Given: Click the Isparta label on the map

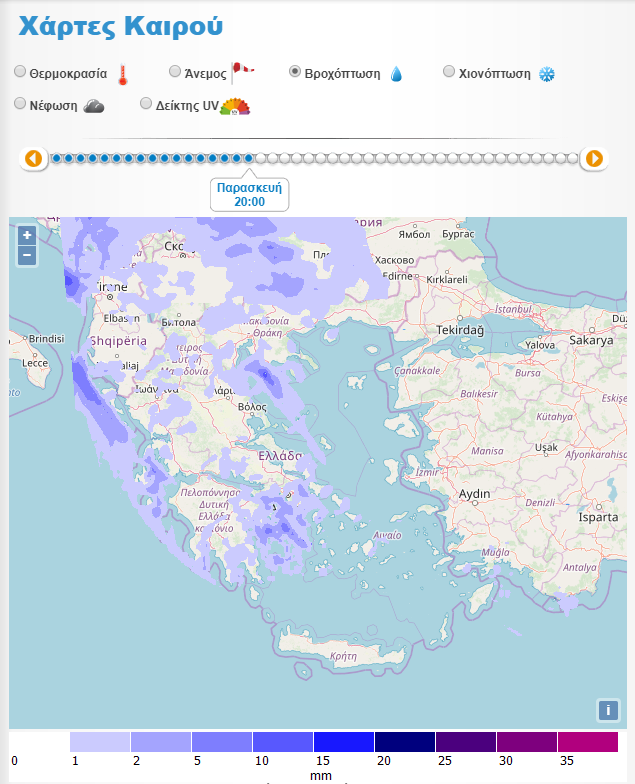Looking at the screenshot, I should click(598, 517).
